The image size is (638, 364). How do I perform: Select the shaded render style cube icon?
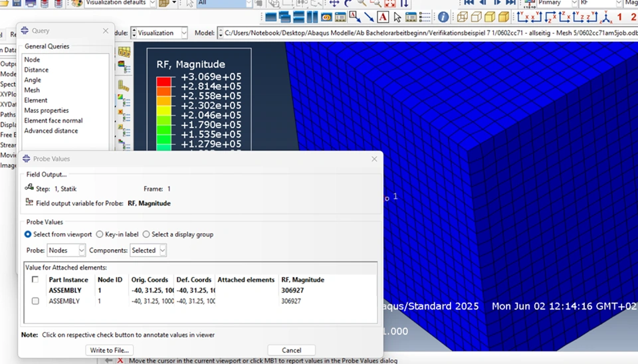point(504,17)
